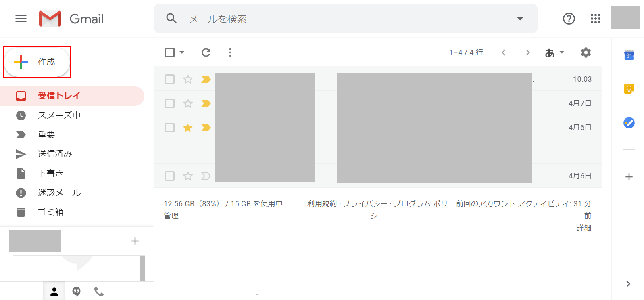Switch to Hangouts contacts tab
Screen dimensions: 644x300
pos(54,291)
